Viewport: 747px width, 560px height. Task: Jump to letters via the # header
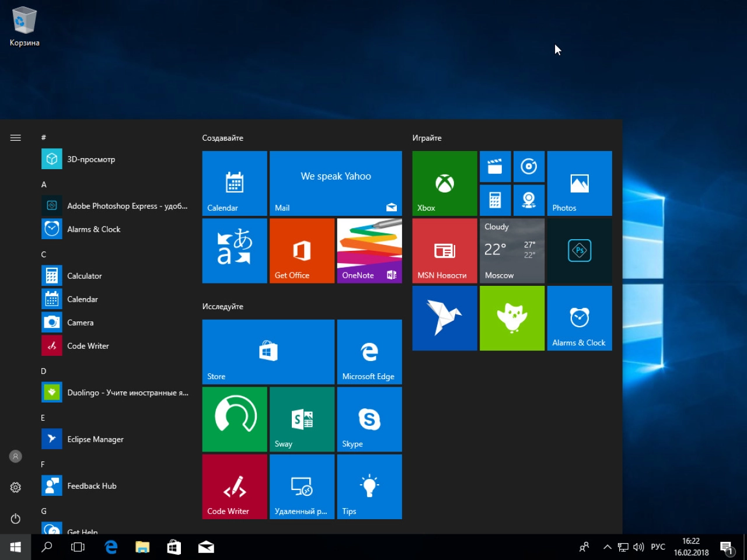pyautogui.click(x=43, y=138)
